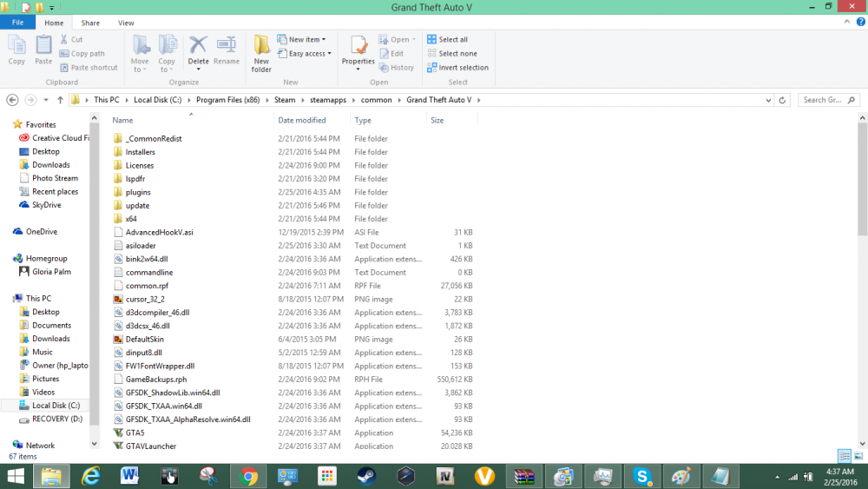
Task: Click the Up one level arrow
Action: (x=60, y=100)
